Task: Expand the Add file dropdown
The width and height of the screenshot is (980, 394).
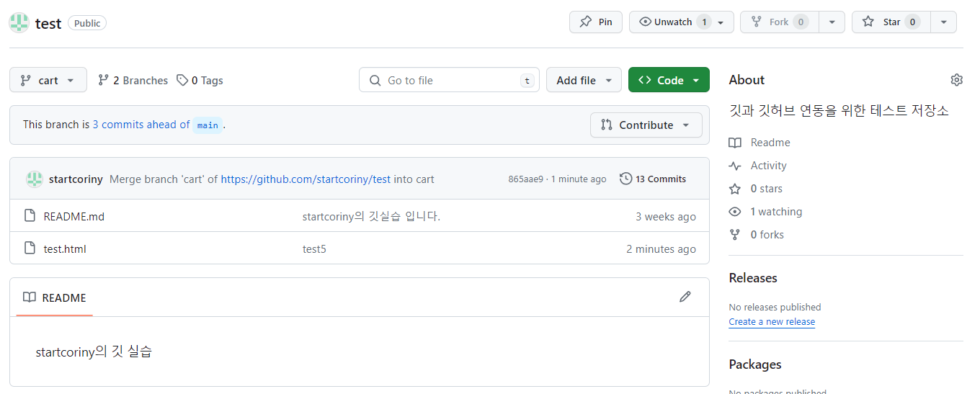Action: tap(584, 80)
